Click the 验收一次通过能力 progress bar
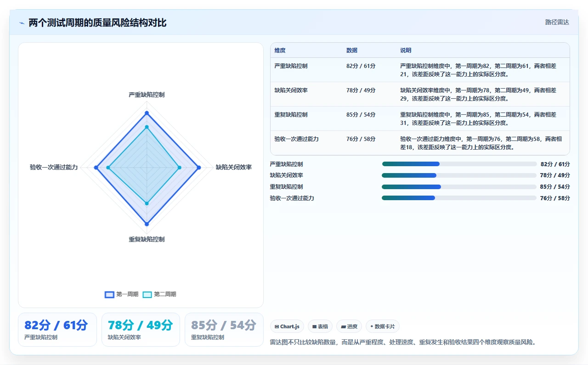588x365 pixels. pos(459,198)
